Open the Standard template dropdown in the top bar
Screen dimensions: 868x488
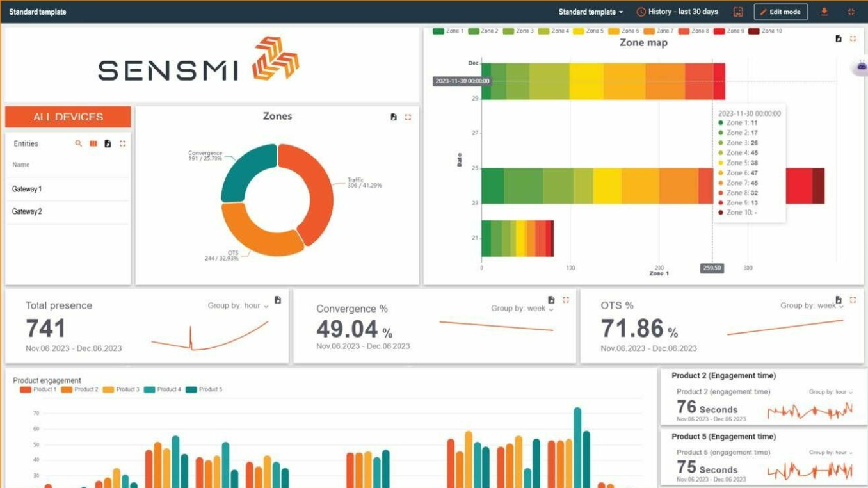click(590, 12)
